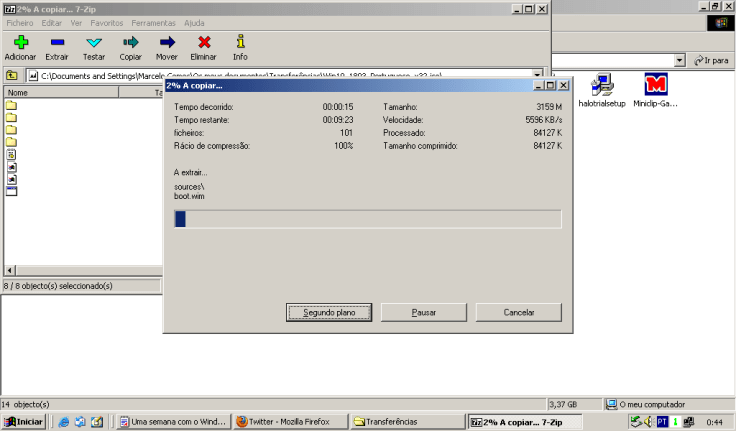Screen dimensions: 736x431
Task: Click the Nome column header
Action: pos(60,92)
